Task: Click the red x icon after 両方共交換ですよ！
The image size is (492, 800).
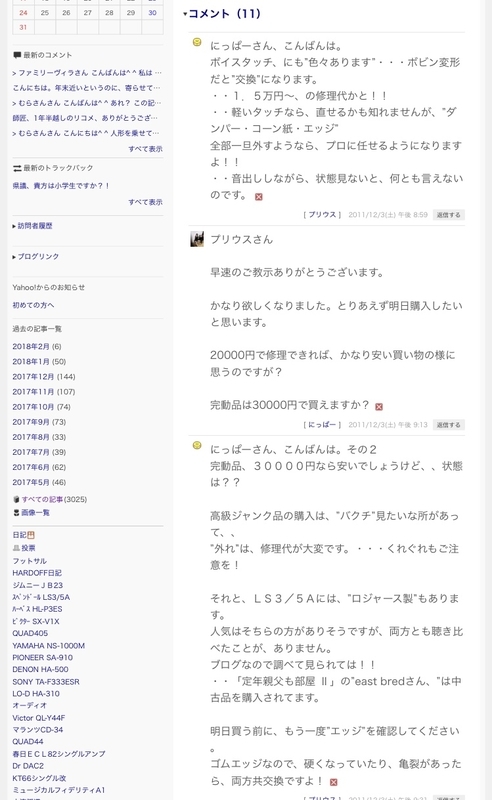Action: 334,782
